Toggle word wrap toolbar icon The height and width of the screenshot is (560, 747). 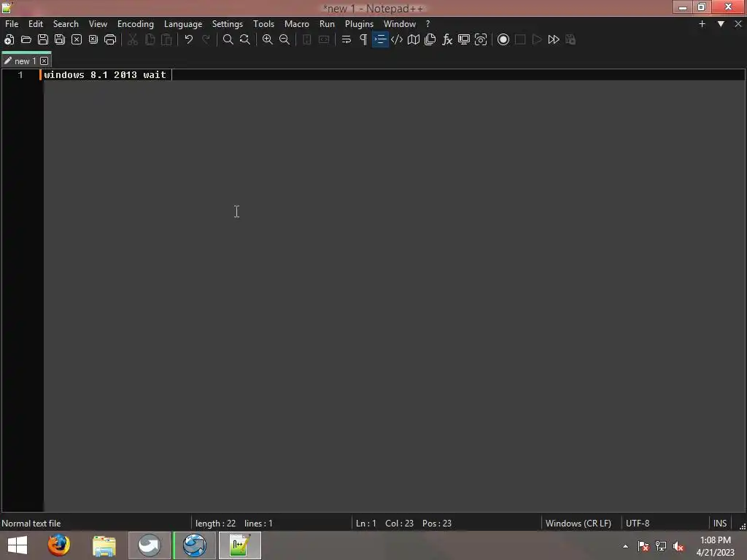347,39
